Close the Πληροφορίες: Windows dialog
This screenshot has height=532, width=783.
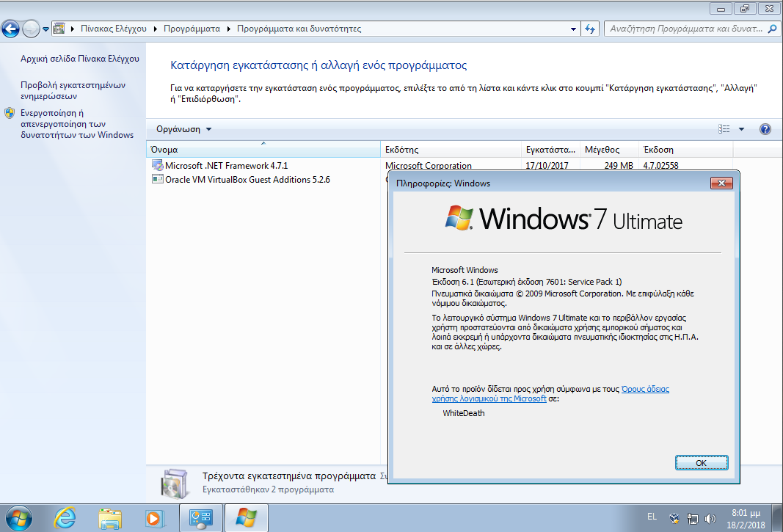point(721,183)
